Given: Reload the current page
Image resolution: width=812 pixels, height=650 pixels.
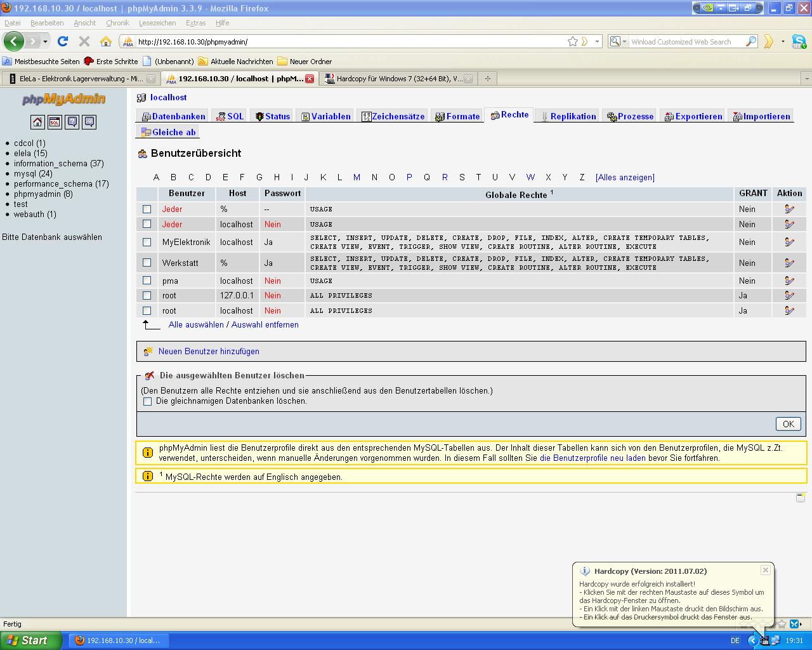Looking at the screenshot, I should 62,41.
